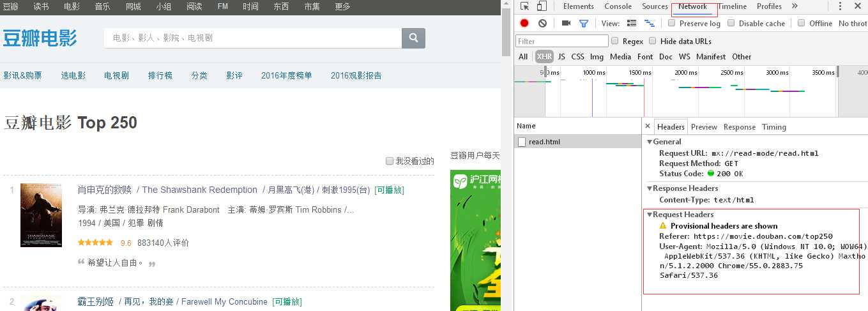Open the DevTools three-dot customize menu

tap(839, 6)
